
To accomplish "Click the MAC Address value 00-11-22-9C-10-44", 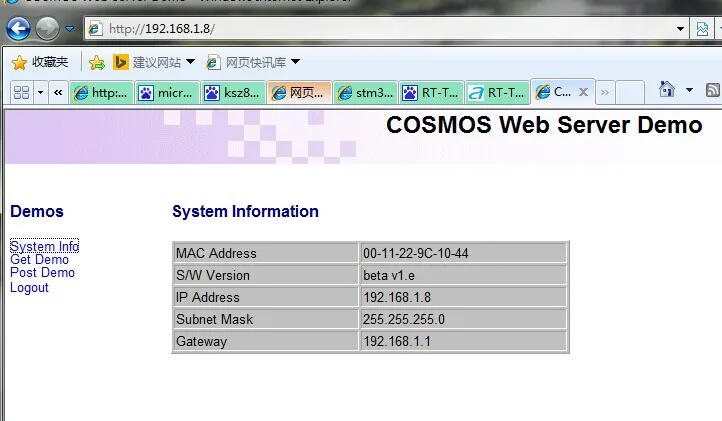I will 415,253.
